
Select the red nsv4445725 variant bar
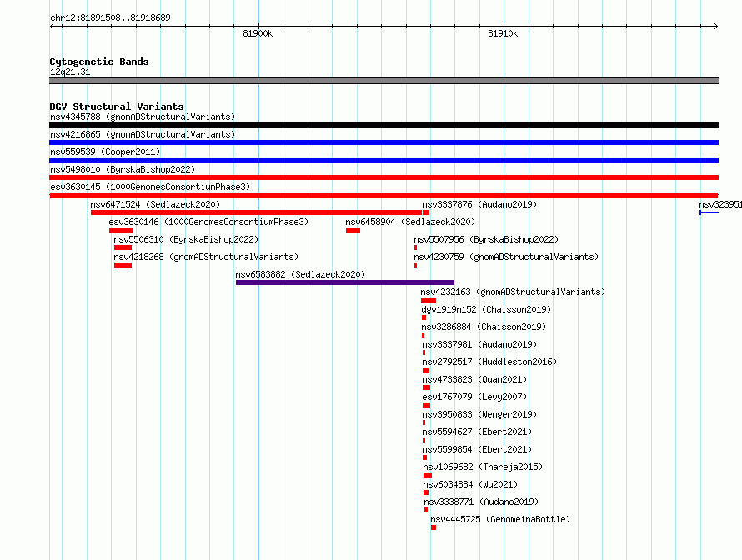pyautogui.click(x=434, y=527)
